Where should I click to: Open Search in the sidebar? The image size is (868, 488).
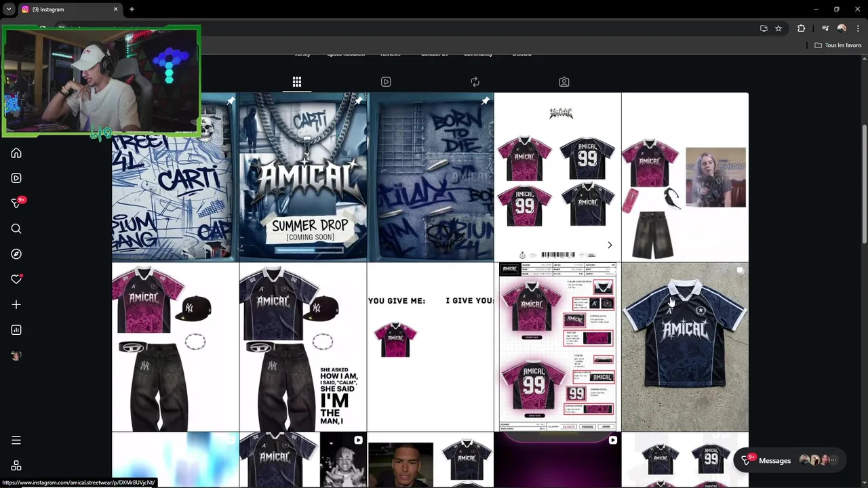click(16, 229)
